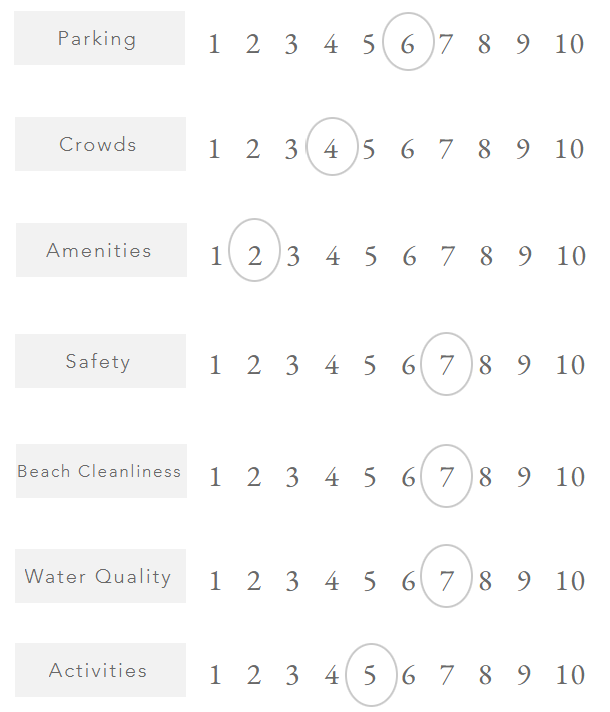610x712 pixels.
Task: Click the Activities category label
Action: pos(100,670)
